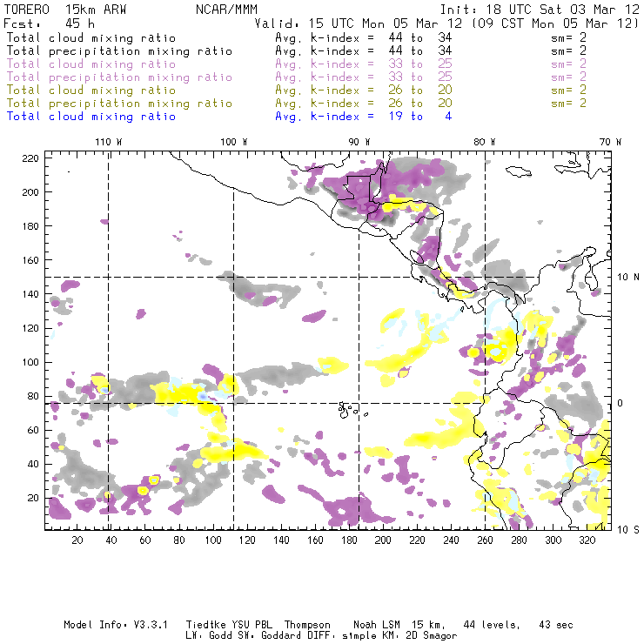Click the '160' tick on the left axis

(x=30, y=260)
